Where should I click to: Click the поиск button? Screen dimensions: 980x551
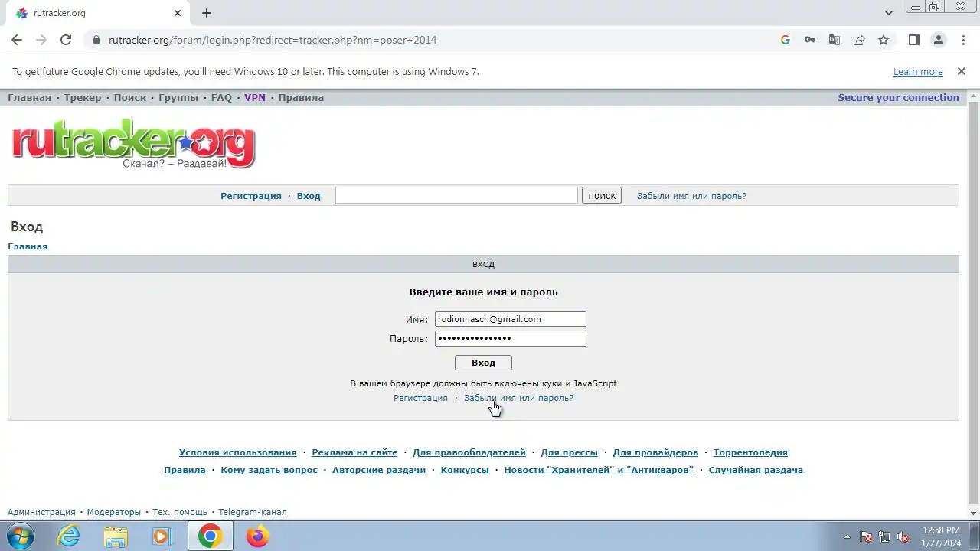click(x=602, y=195)
